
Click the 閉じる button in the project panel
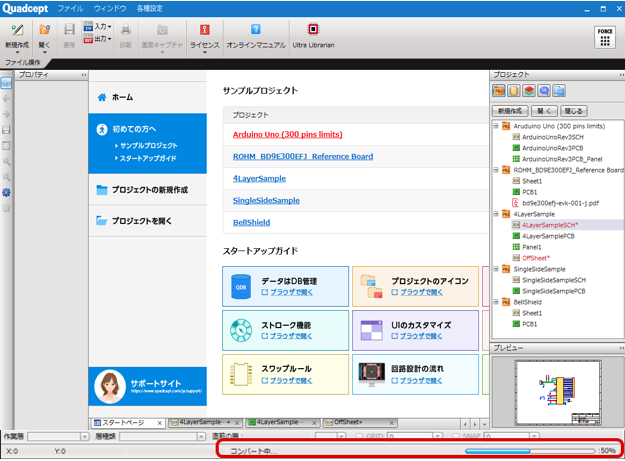573,111
